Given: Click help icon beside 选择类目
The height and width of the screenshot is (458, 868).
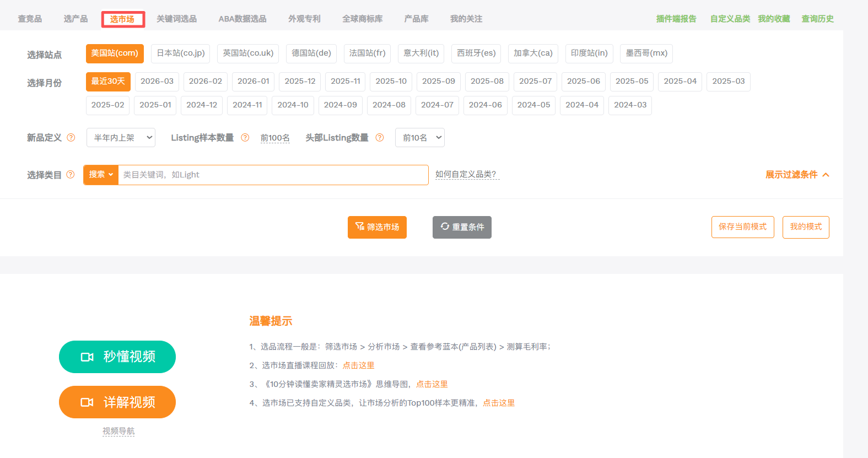Looking at the screenshot, I should (71, 175).
